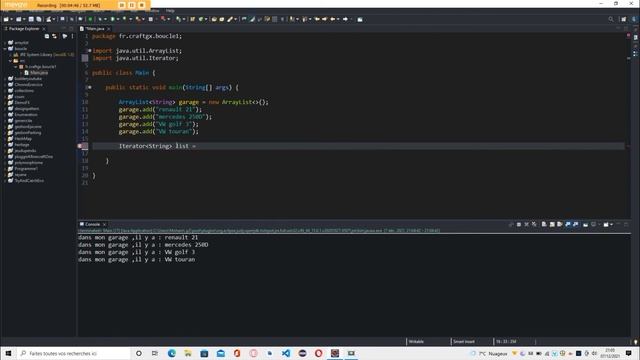Open the Help menu
The width and height of the screenshot is (640, 360).
[170, 11]
